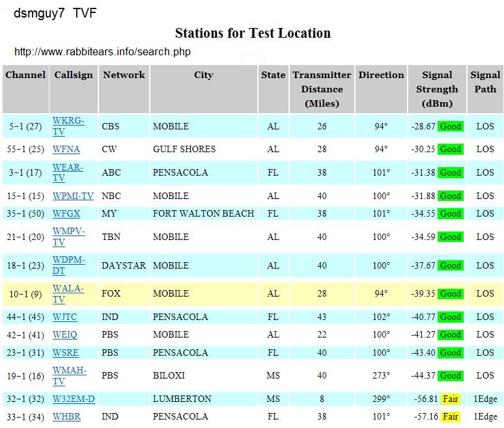Click the WMAH-TV Biloxi link
The width and height of the screenshot is (504, 428).
[69, 375]
